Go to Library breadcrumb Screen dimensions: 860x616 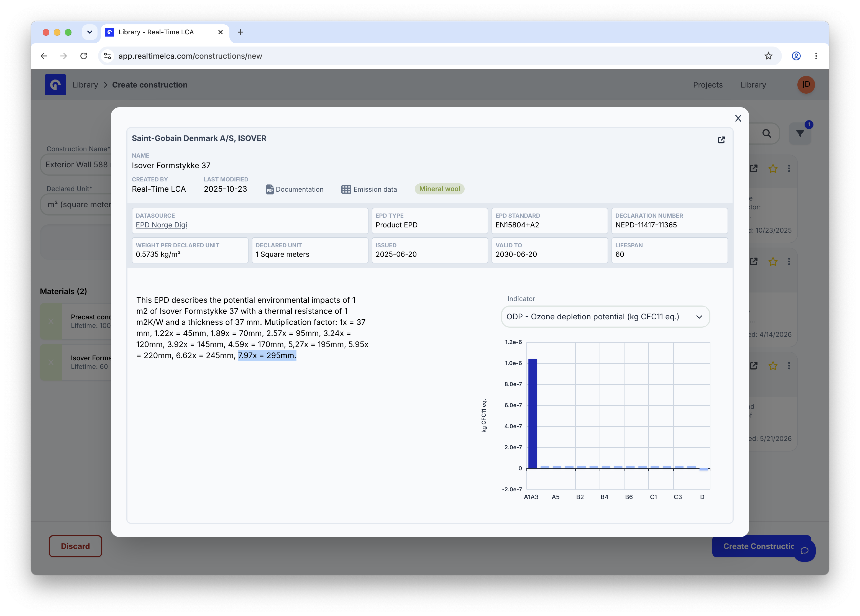(85, 85)
